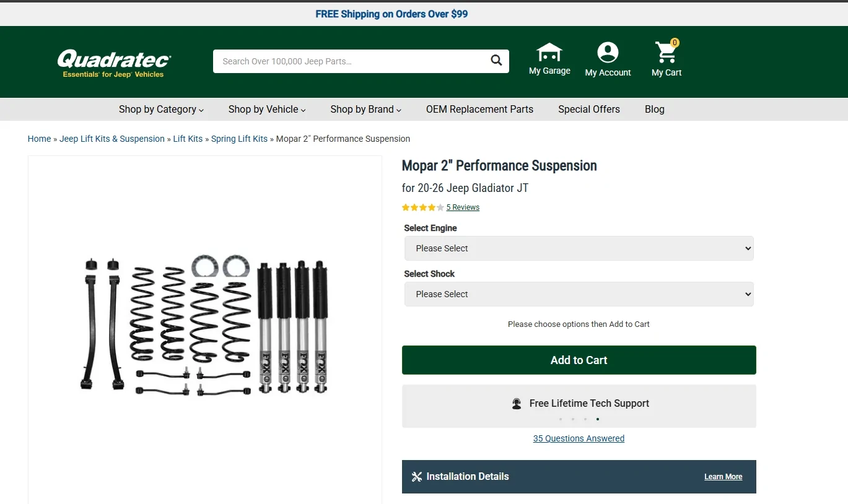Click the search magnifier icon

(x=496, y=61)
